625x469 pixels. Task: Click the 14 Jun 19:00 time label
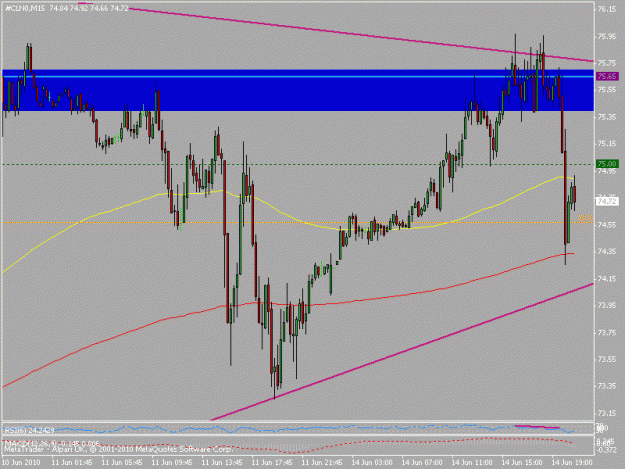point(572,463)
